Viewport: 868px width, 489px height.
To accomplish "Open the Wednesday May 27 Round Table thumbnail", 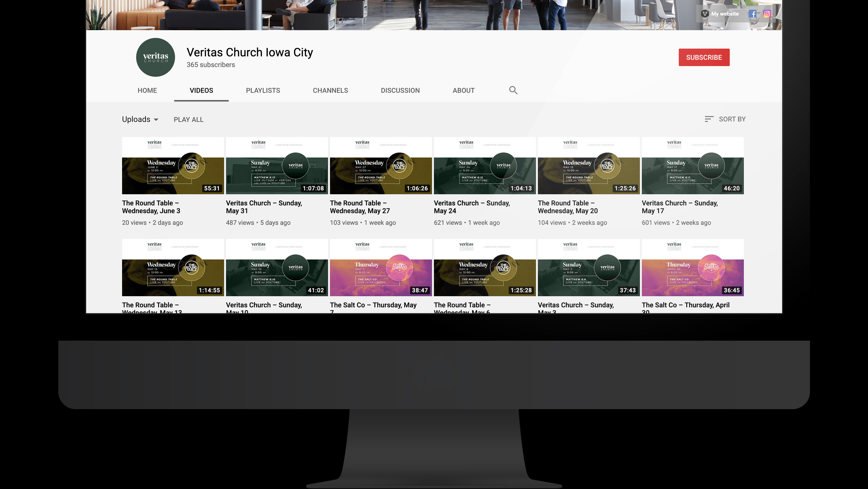I will 381,166.
